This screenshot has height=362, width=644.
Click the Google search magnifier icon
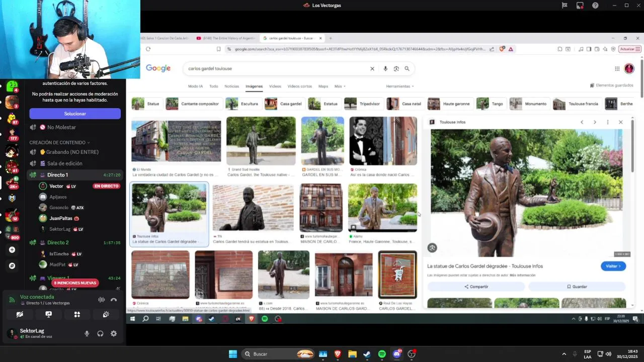407,69
